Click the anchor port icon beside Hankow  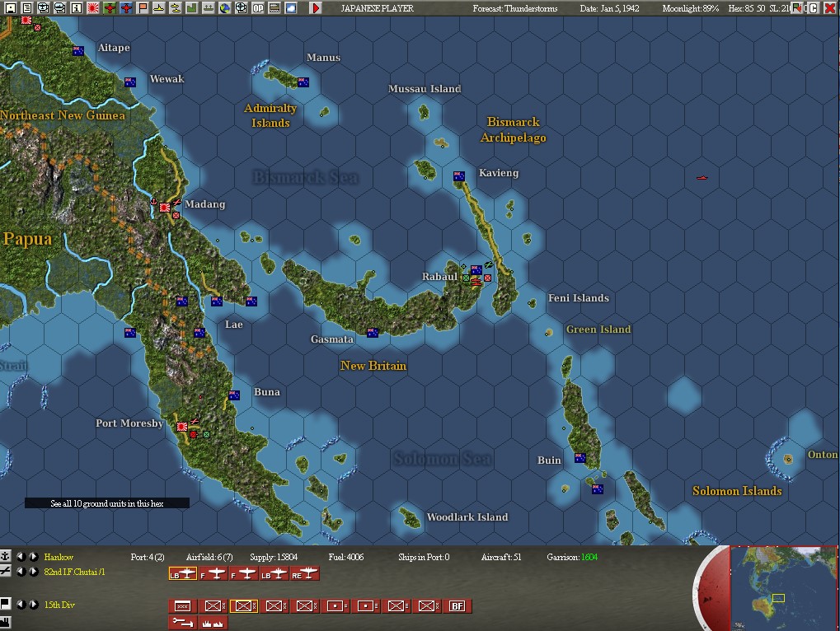pos(5,556)
